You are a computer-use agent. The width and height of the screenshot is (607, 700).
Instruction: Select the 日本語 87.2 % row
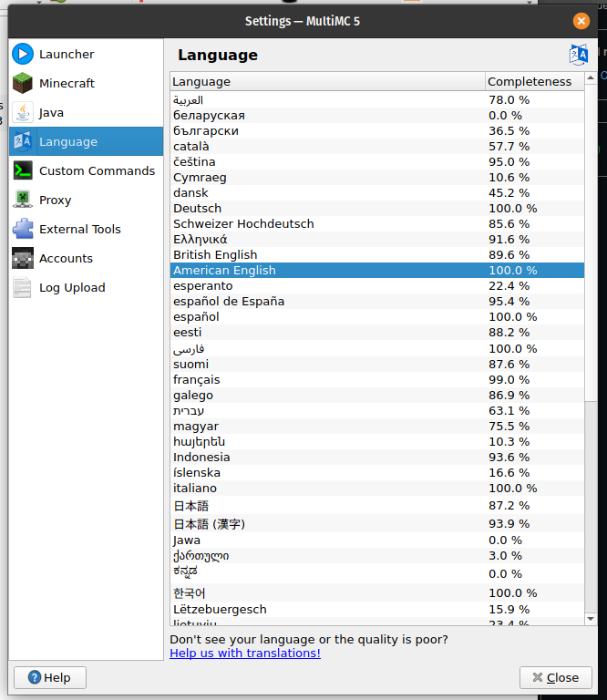(377, 506)
